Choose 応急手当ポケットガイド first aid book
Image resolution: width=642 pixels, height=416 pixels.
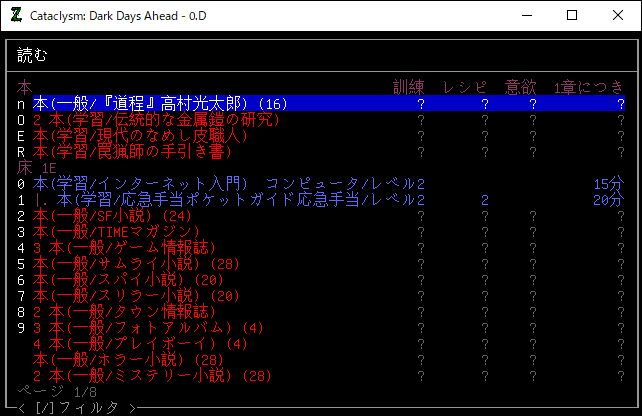pyautogui.click(x=200, y=200)
